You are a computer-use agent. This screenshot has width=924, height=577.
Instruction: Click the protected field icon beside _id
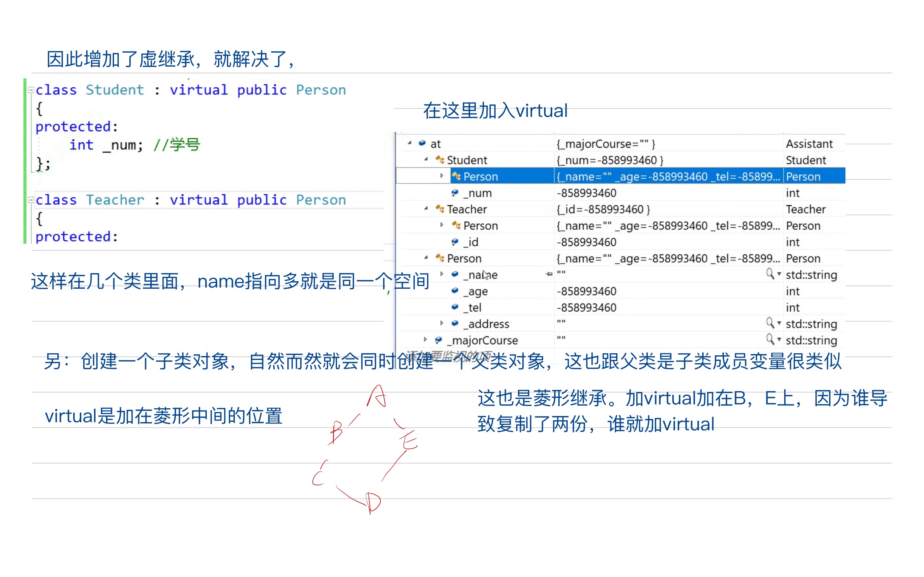(455, 242)
